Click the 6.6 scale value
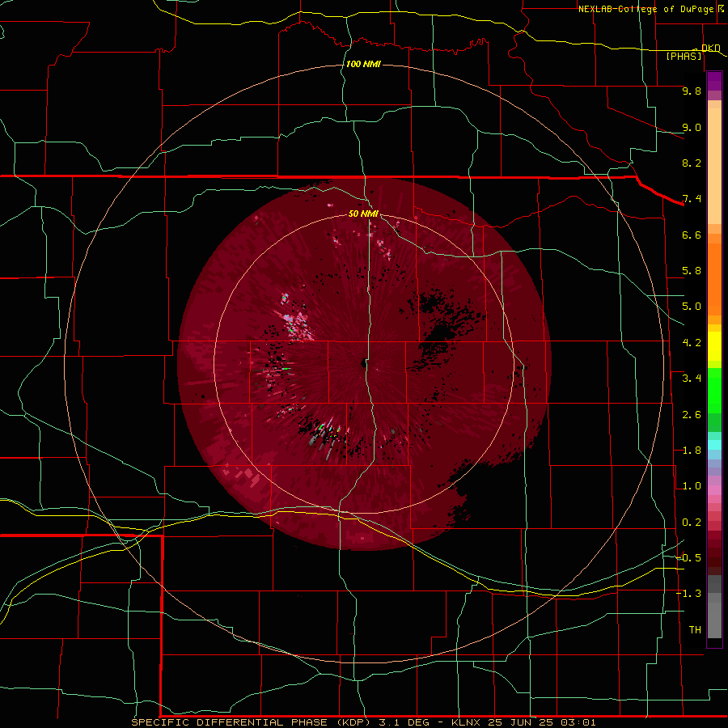Screen dimensions: 728x728 tap(692, 235)
